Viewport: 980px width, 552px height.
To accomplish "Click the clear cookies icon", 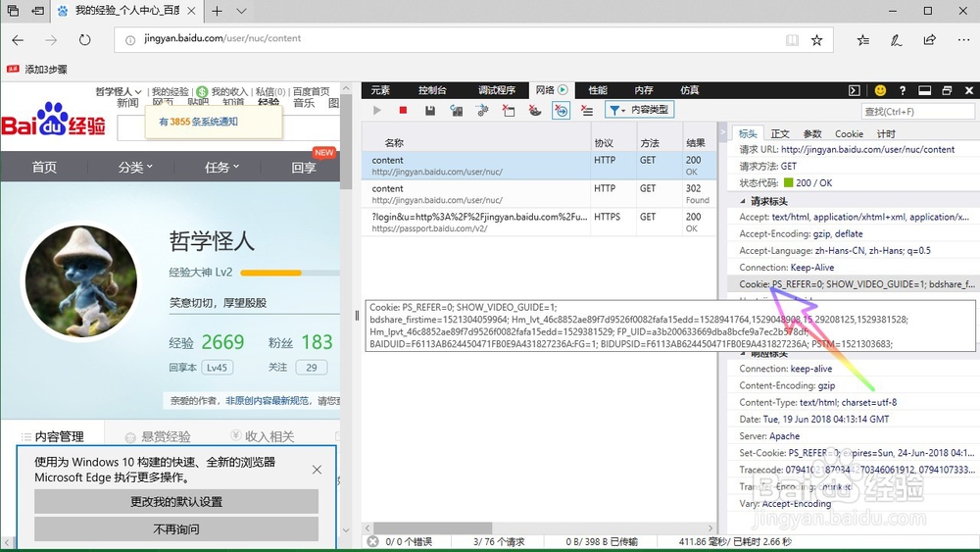I will click(509, 111).
